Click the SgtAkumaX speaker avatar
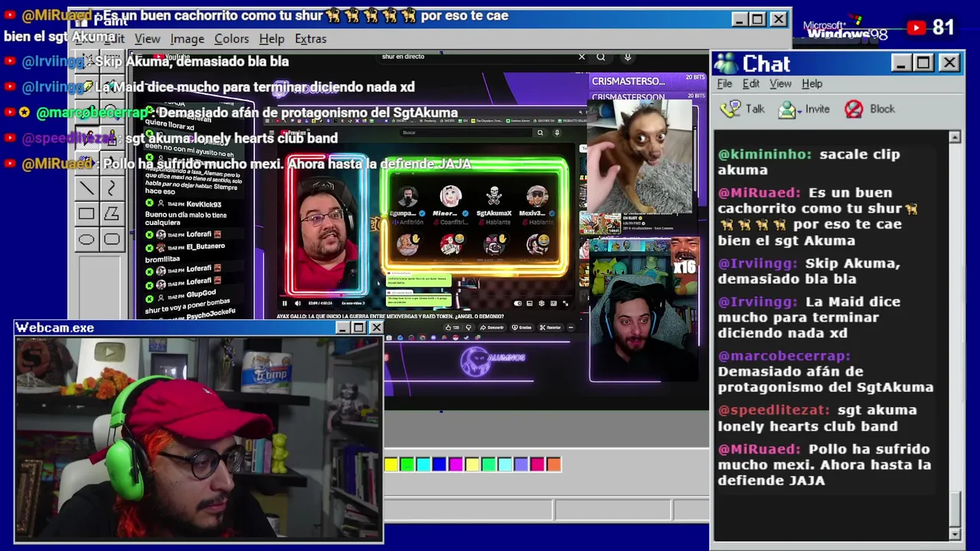Viewport: 980px width, 551px height. click(495, 196)
